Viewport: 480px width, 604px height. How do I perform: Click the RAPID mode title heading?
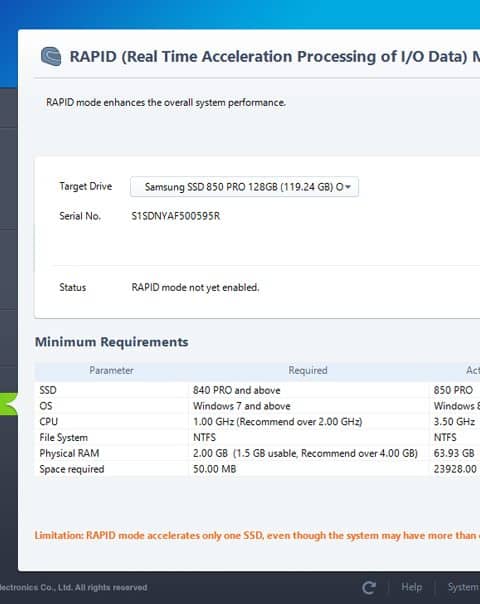pos(275,57)
